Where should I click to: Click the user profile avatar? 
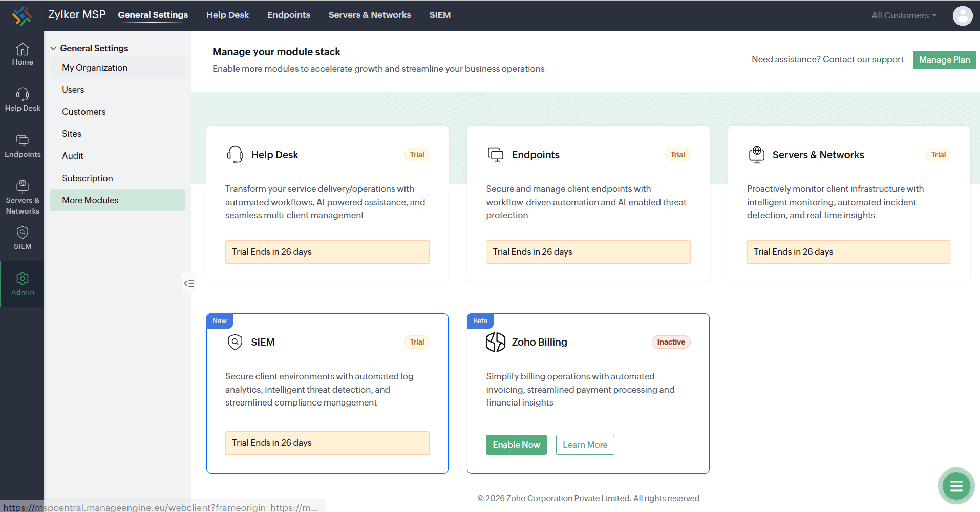[963, 15]
